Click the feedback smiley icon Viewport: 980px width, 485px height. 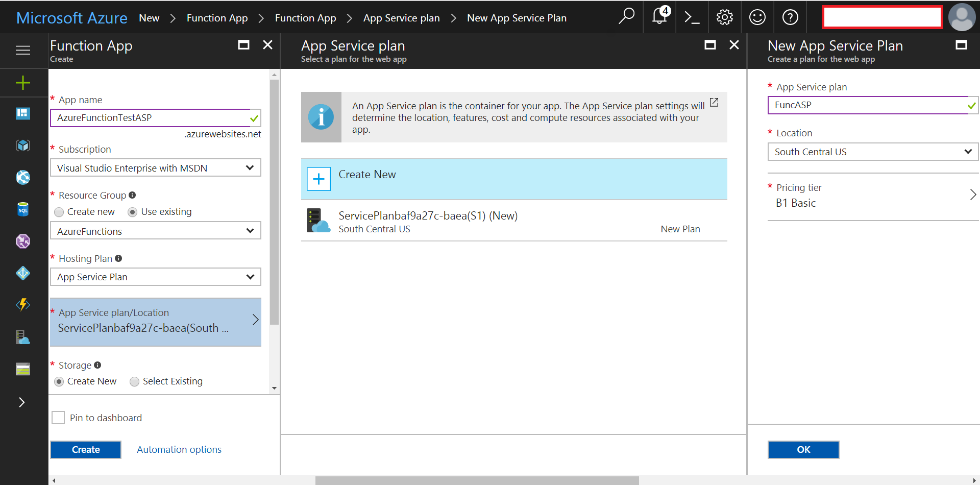coord(757,17)
